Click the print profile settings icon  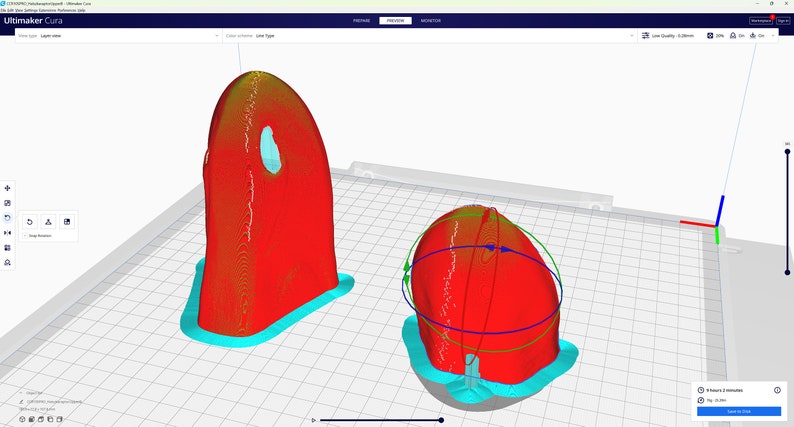(x=646, y=36)
